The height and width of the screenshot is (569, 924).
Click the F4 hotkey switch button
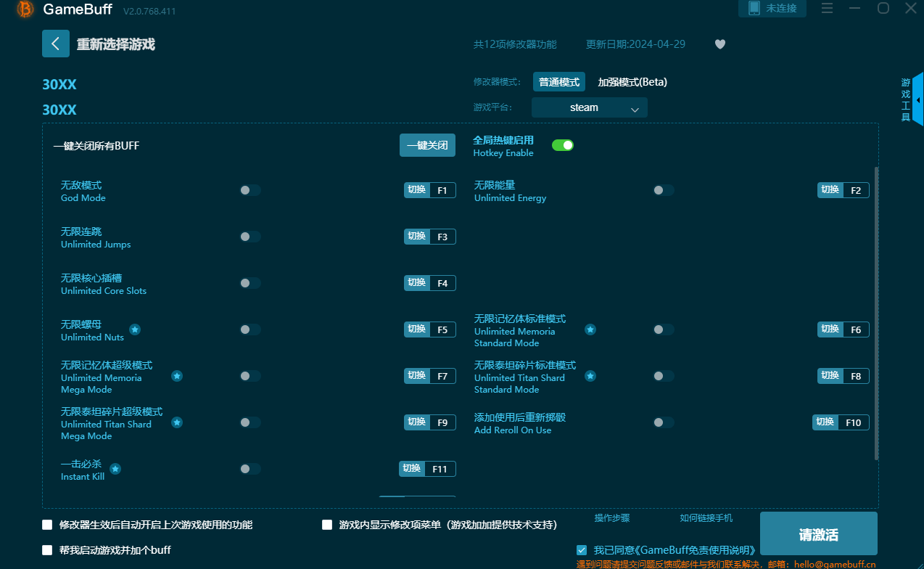(430, 283)
